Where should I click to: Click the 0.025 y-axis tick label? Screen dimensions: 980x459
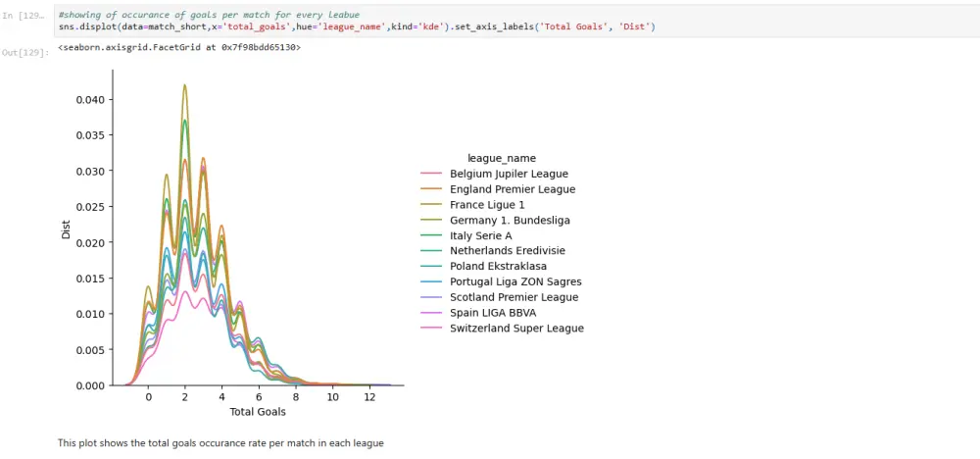click(90, 206)
